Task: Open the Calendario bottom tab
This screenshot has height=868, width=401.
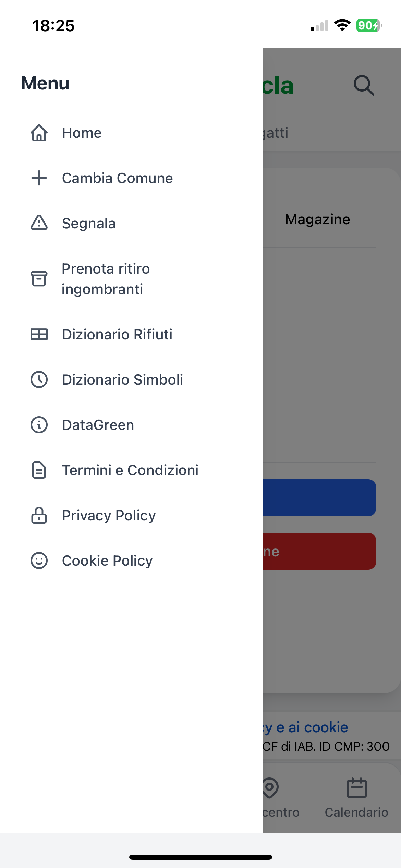Action: click(356, 797)
